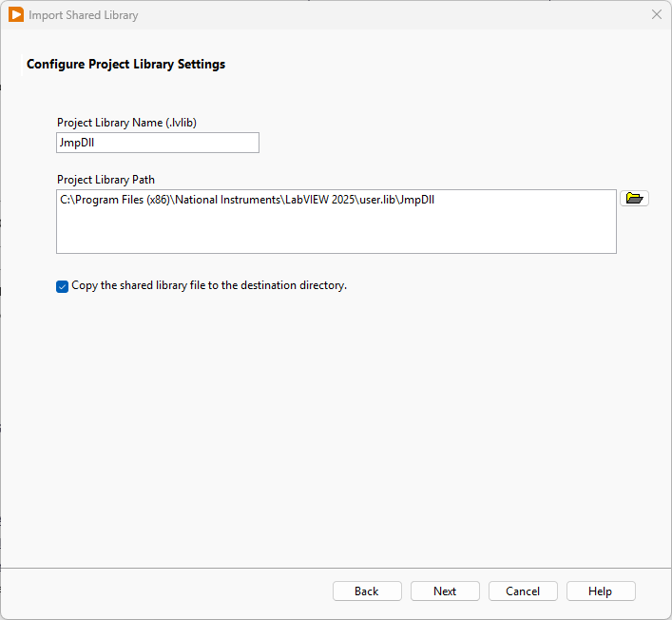Viewport: 672px width, 620px height.
Task: Open the Help button for this wizard
Action: click(x=601, y=591)
